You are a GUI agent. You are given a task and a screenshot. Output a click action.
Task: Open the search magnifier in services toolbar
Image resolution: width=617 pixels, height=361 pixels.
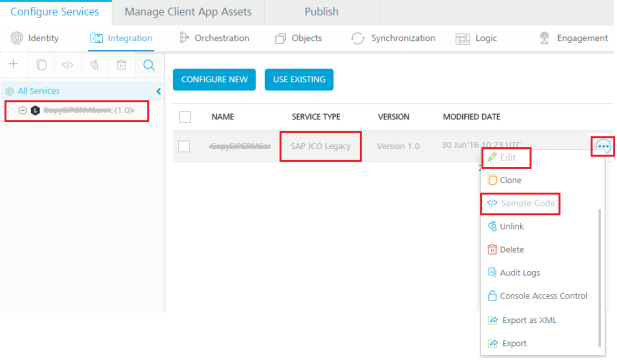tap(149, 65)
